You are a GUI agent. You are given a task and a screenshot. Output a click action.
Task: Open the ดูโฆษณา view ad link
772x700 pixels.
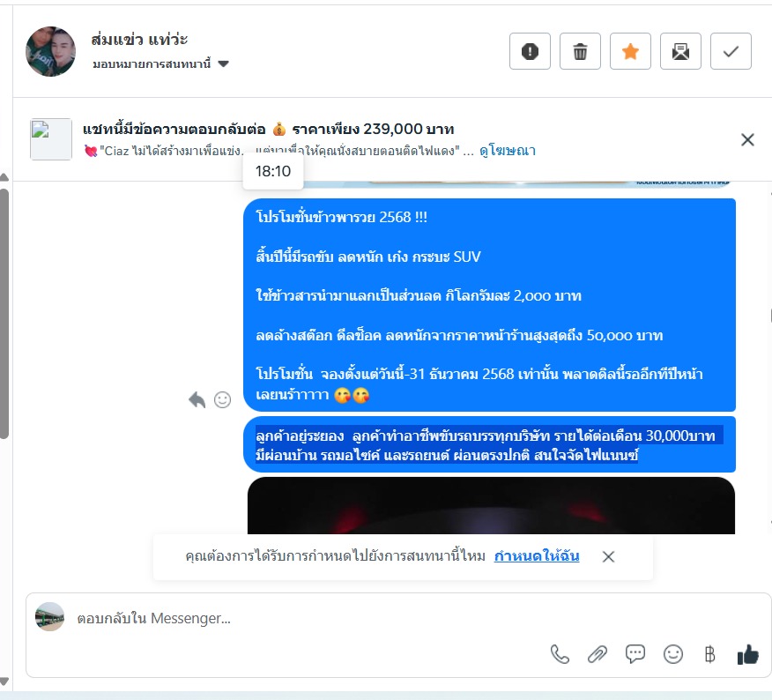pos(508,151)
